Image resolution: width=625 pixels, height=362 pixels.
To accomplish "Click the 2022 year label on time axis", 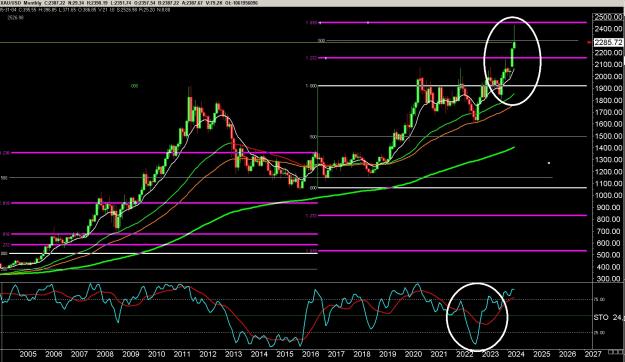I will pyautogui.click(x=465, y=354).
